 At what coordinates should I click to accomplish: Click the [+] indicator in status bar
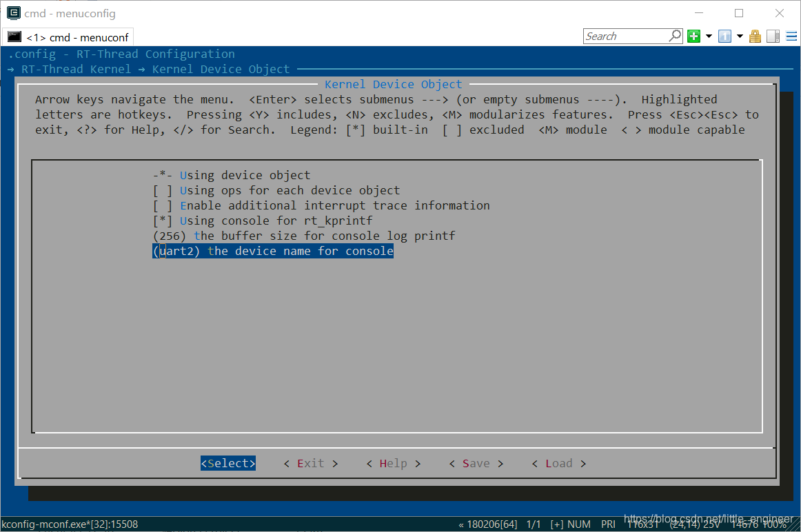point(557,524)
